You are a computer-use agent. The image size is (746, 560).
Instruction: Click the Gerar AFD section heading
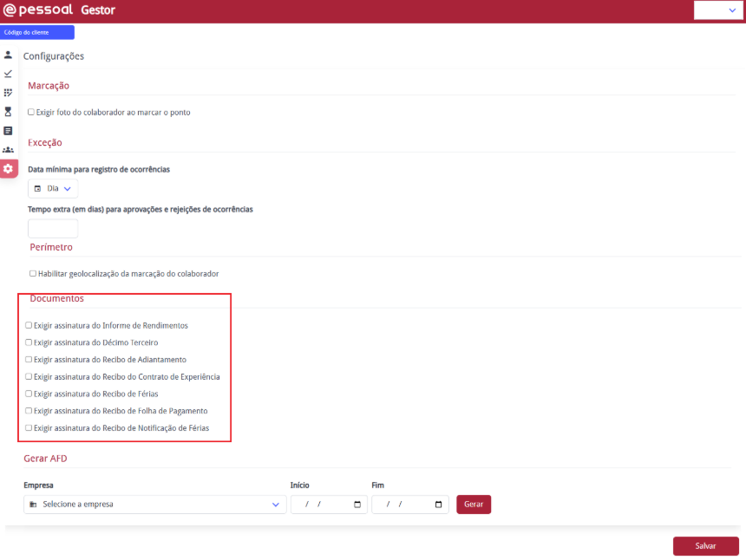pyautogui.click(x=46, y=459)
